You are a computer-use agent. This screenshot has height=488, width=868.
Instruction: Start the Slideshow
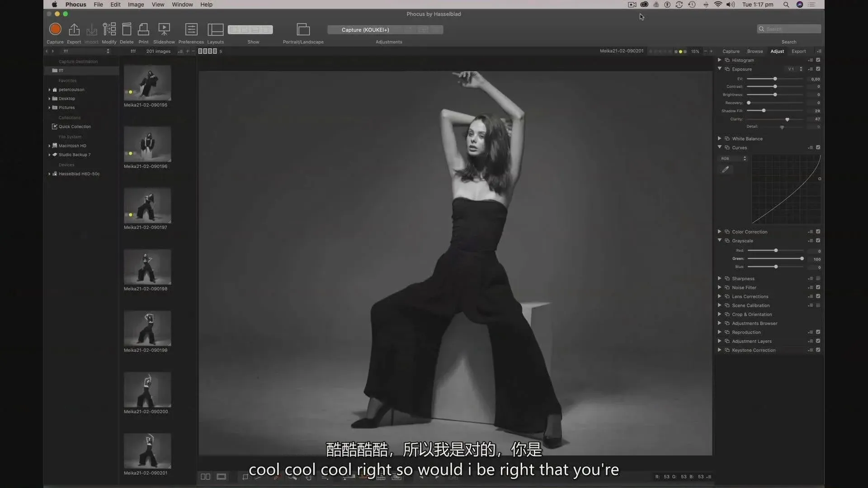click(x=164, y=30)
